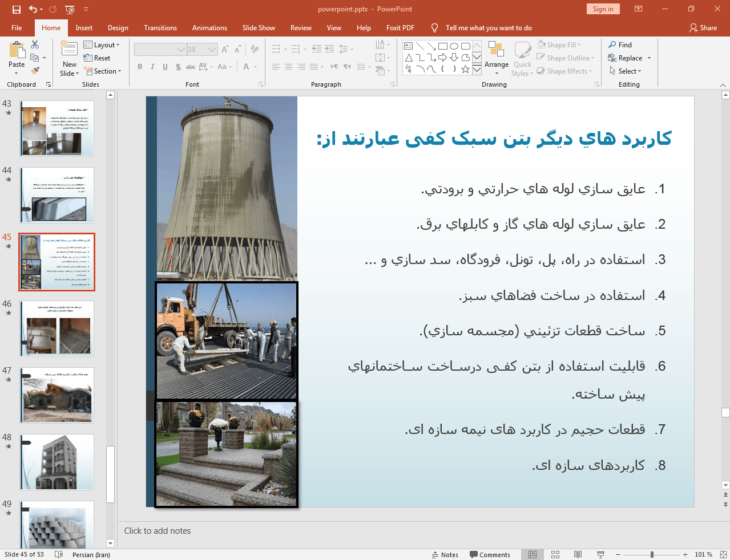This screenshot has height=560, width=730.
Task: Open Ribbon Display Options icon
Action: tap(639, 9)
